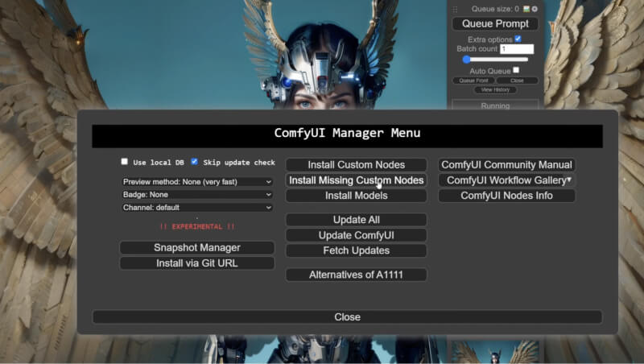The height and width of the screenshot is (364, 644).
Task: Click Install Custom Nodes
Action: [356, 165]
